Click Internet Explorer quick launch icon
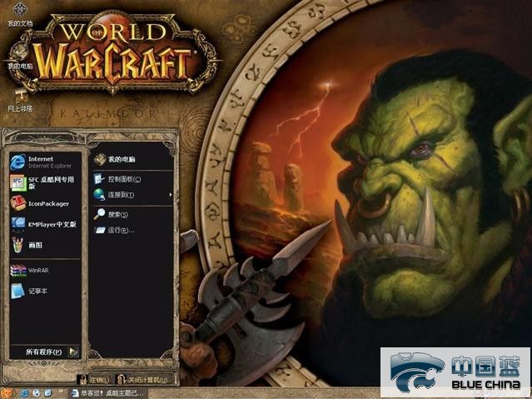Screen dimensions: 532x399 24,393
